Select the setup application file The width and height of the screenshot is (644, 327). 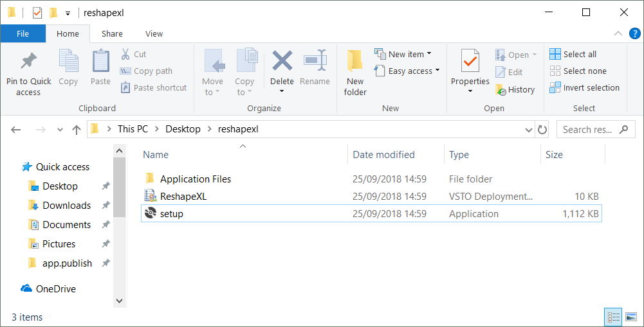371,214
